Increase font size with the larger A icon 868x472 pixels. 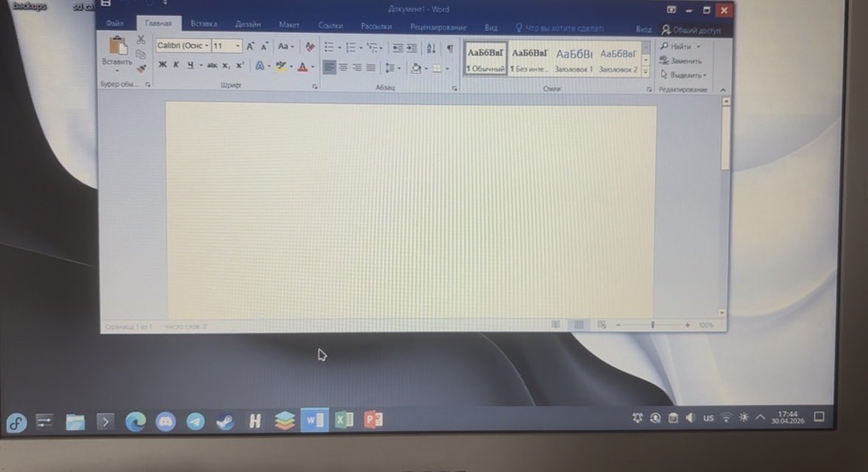pyautogui.click(x=250, y=46)
